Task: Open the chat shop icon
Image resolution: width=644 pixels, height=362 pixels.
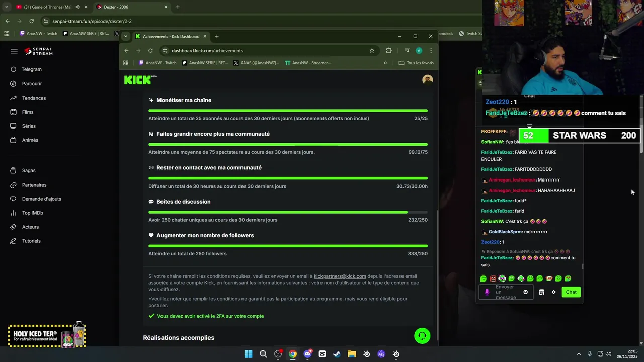Action: (x=541, y=292)
